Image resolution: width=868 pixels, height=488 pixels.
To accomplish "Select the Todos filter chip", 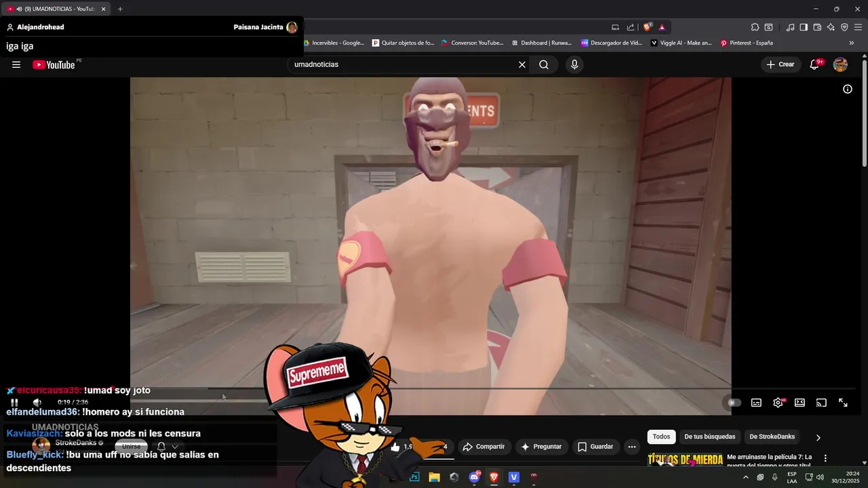I will (x=661, y=437).
